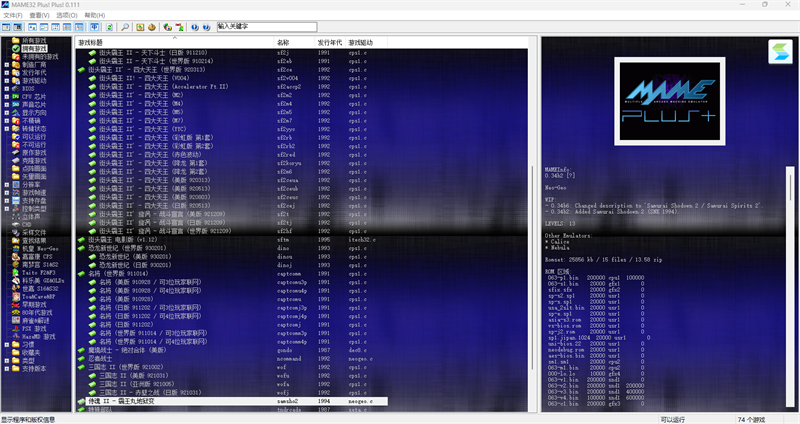
Task: Click the 机皇 Neo-Geo icon in sidebar
Action: click(16, 248)
